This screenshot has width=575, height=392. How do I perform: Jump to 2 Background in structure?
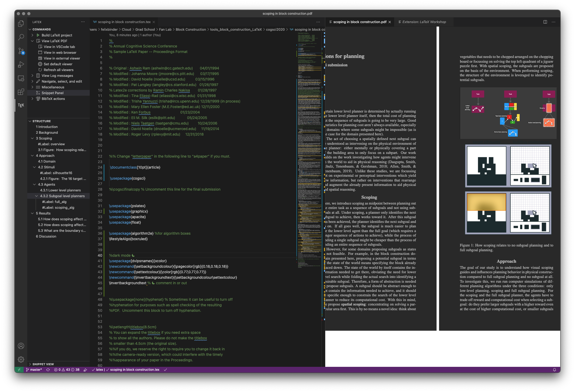pos(47,132)
